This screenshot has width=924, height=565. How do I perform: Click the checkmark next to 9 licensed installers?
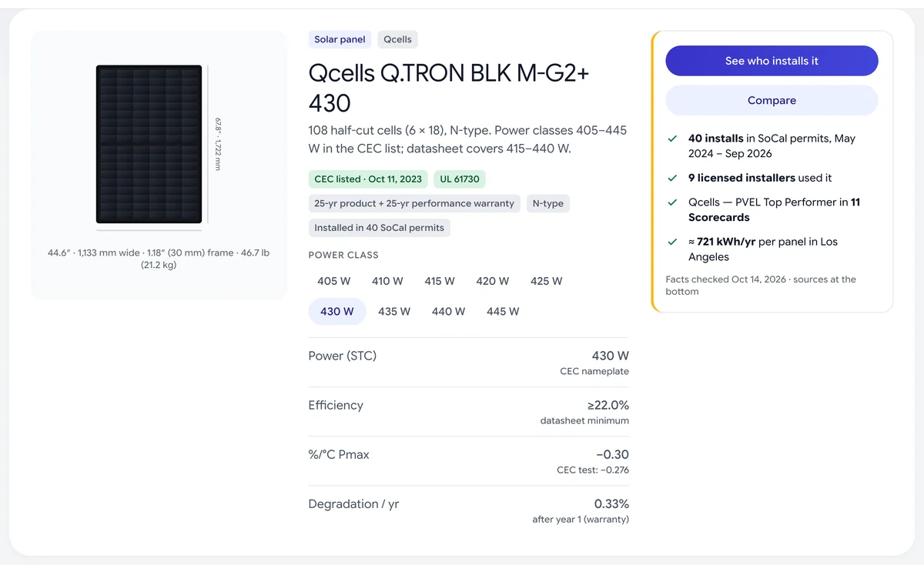point(672,178)
